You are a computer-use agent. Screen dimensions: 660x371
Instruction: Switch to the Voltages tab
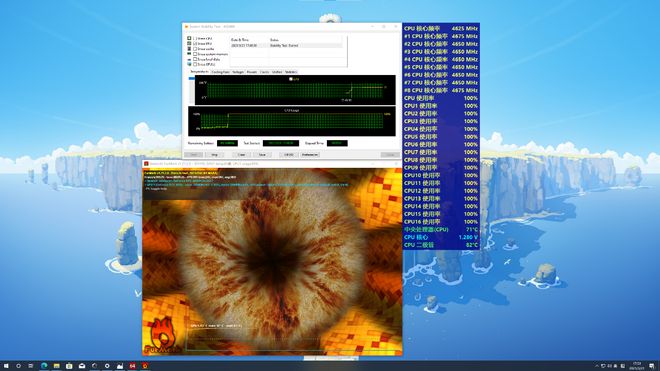[238, 72]
